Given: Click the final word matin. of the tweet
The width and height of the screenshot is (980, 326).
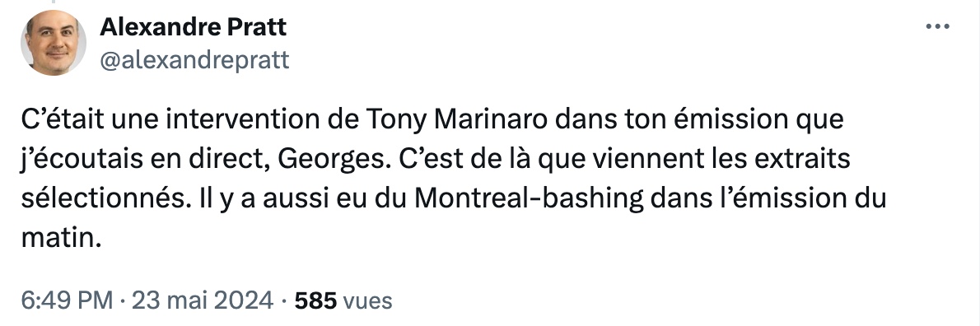Looking at the screenshot, I should [x=61, y=238].
